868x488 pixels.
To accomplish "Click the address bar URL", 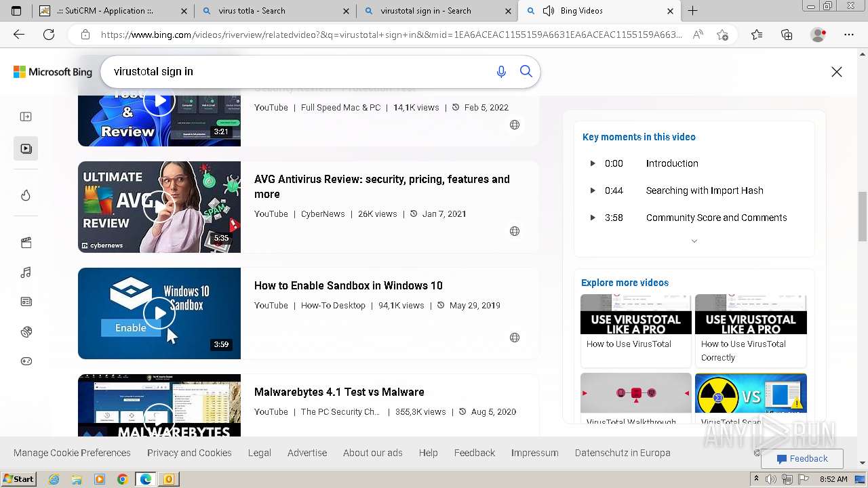I will pyautogui.click(x=391, y=35).
